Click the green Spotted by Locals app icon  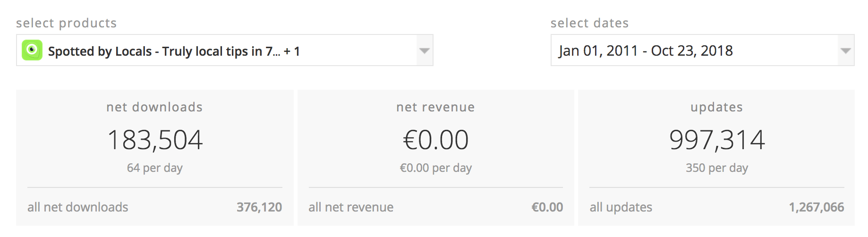tap(32, 50)
